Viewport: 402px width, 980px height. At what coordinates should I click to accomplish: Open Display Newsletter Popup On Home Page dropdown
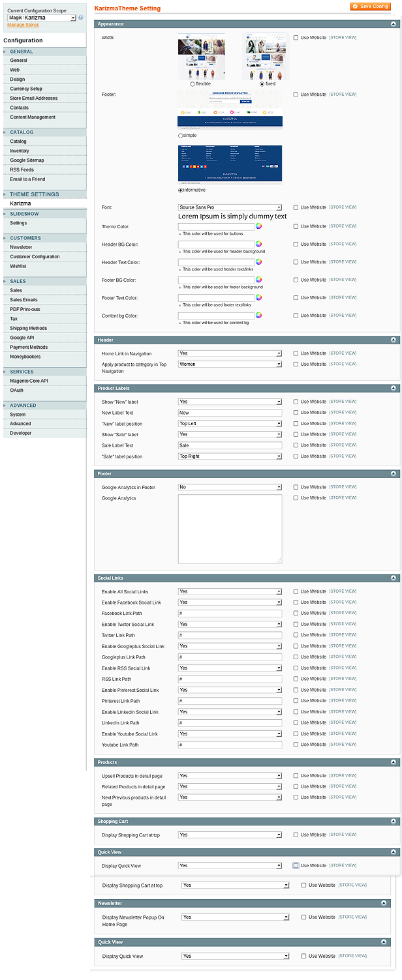tap(235, 917)
